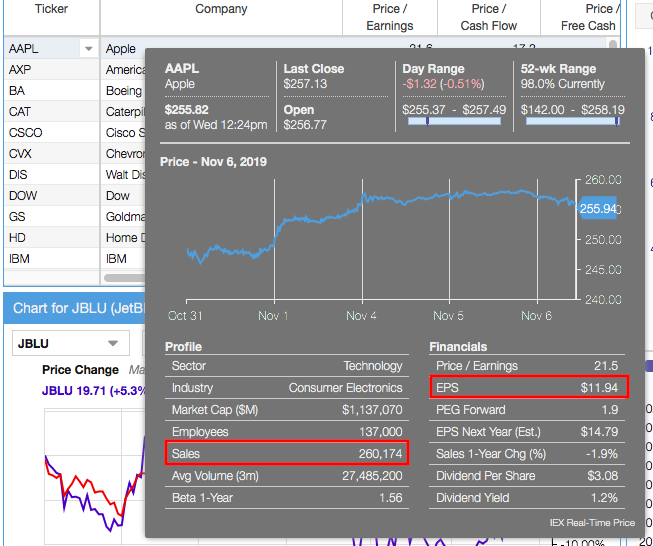This screenshot has width=653, height=546.
Task: Click the table horizontal scrollbar thumb
Action: (124, 278)
